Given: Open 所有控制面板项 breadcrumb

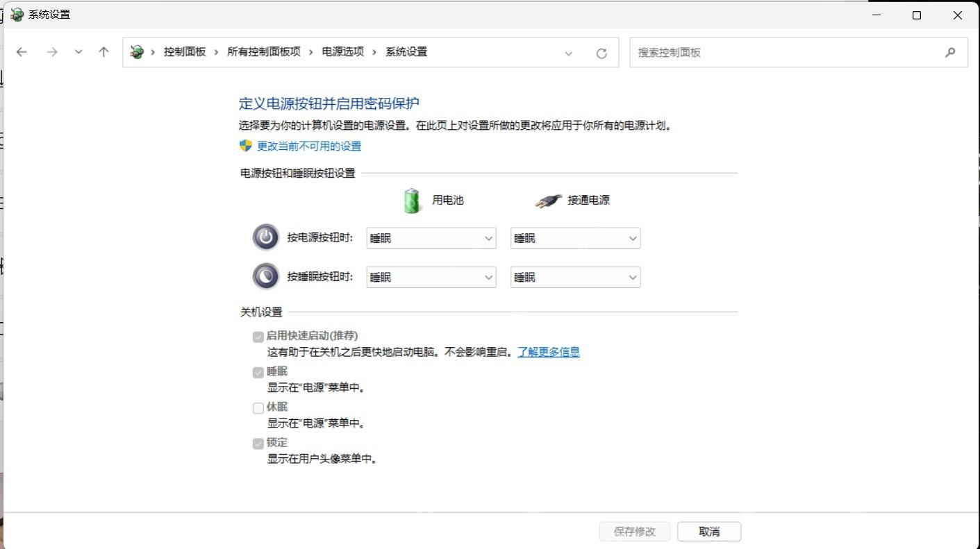Looking at the screenshot, I should 264,52.
